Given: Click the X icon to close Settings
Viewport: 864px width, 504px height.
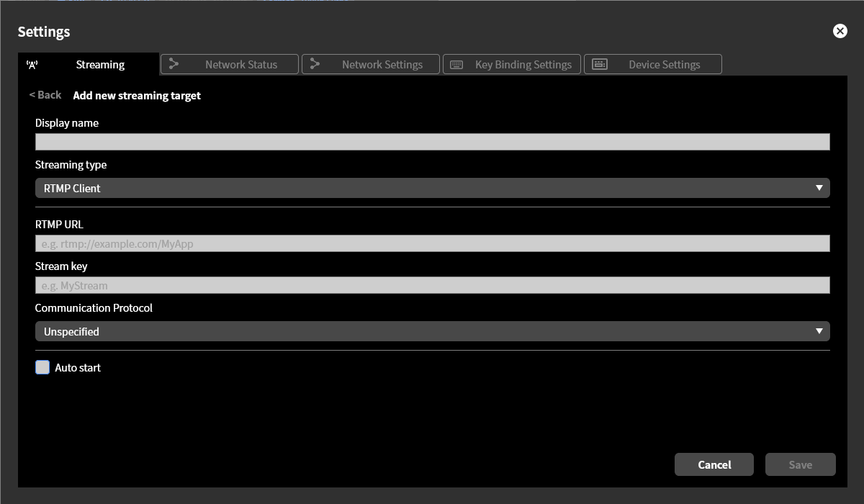Looking at the screenshot, I should tap(840, 30).
